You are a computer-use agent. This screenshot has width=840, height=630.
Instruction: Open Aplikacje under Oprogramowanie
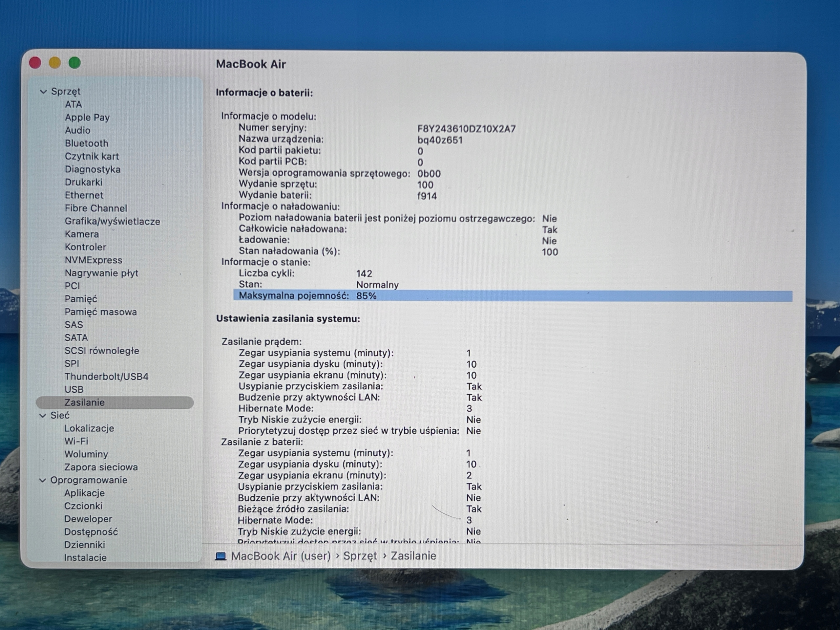pos(84,493)
